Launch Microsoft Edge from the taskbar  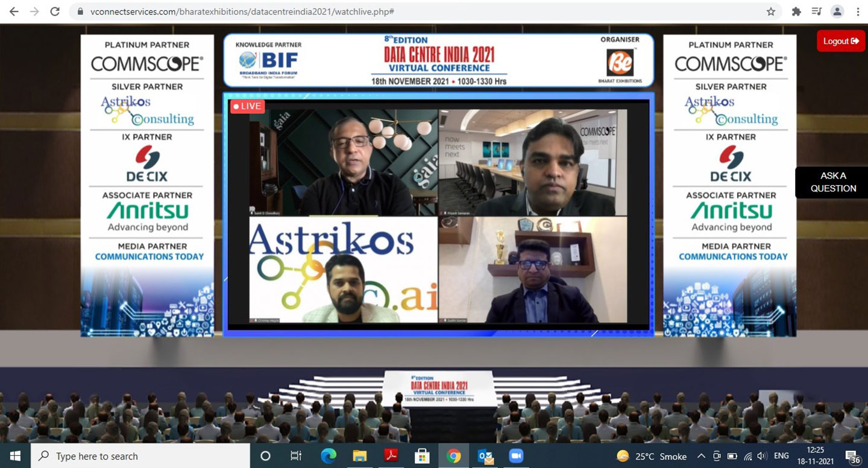(328, 456)
